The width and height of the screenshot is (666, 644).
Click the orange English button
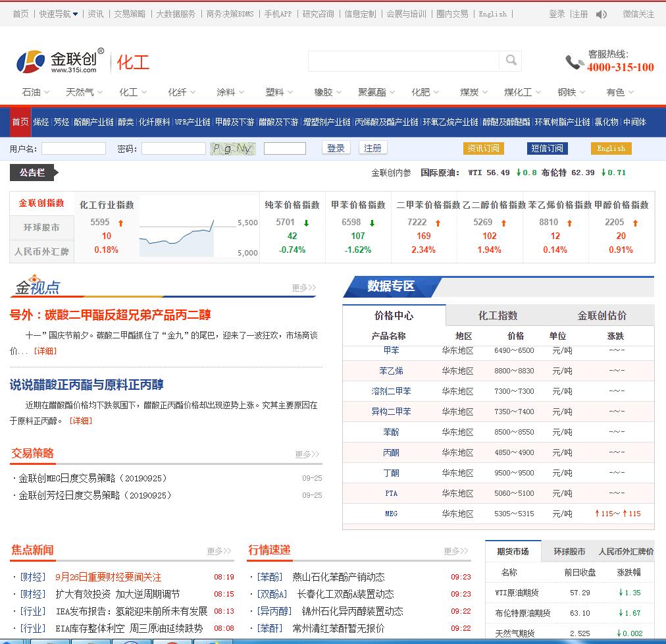tap(611, 148)
